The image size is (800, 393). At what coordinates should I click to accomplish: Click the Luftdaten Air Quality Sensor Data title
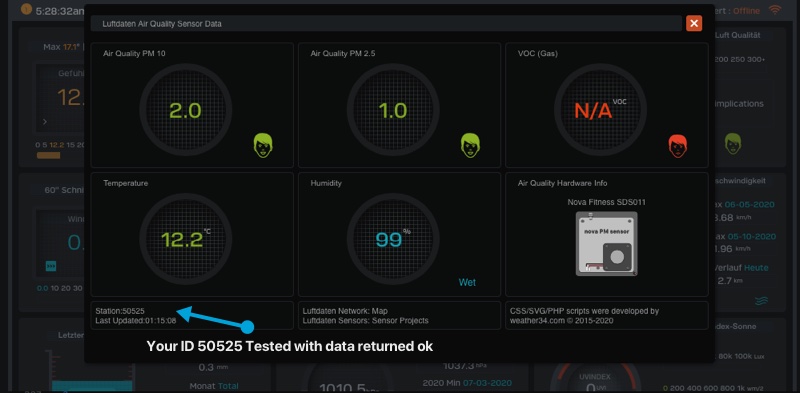pyautogui.click(x=162, y=23)
